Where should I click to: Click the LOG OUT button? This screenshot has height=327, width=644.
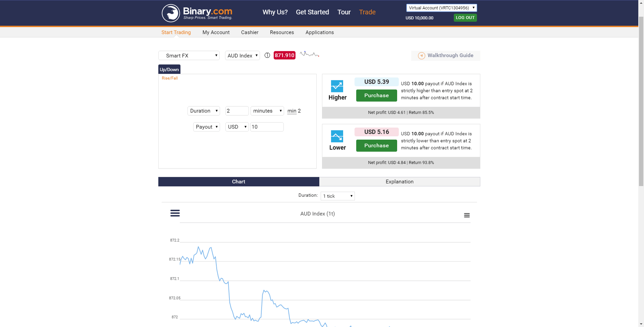tap(465, 18)
